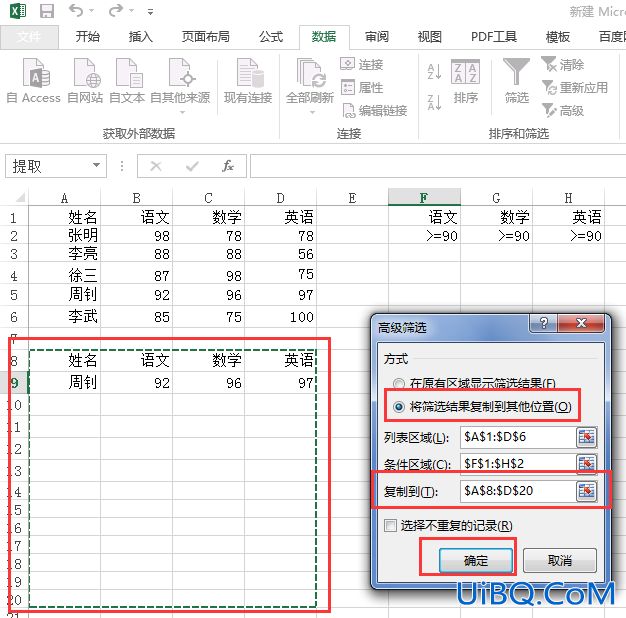Collapse dialog via 列表区域 range selector icon
The image size is (626, 618).
(586, 437)
